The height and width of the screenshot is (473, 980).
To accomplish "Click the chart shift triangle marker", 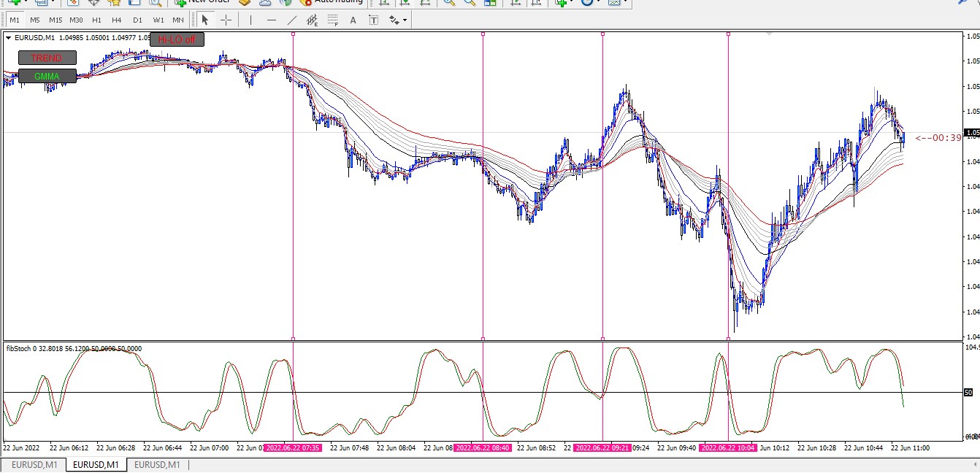I will point(769,36).
